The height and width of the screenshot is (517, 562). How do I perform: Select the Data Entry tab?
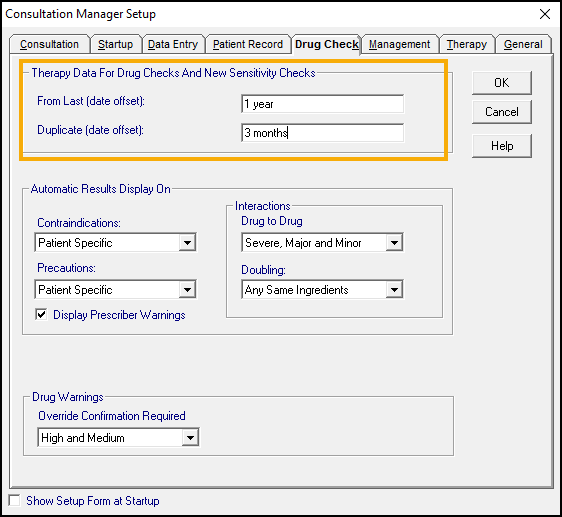(173, 44)
